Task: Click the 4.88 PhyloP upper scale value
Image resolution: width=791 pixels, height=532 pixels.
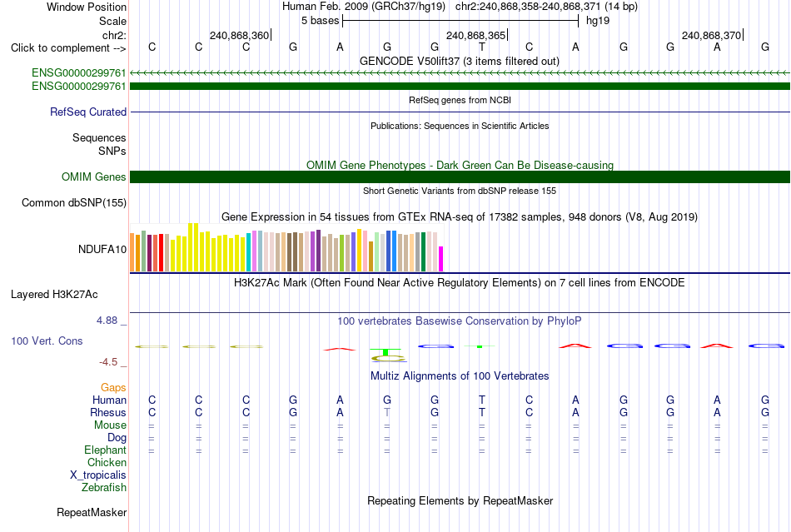Action: pyautogui.click(x=107, y=321)
